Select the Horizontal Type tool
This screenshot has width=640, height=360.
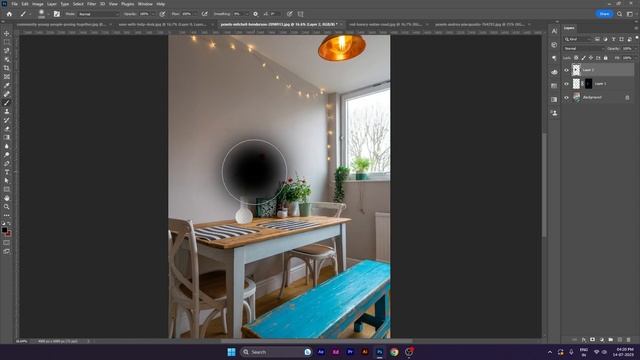(x=7, y=172)
